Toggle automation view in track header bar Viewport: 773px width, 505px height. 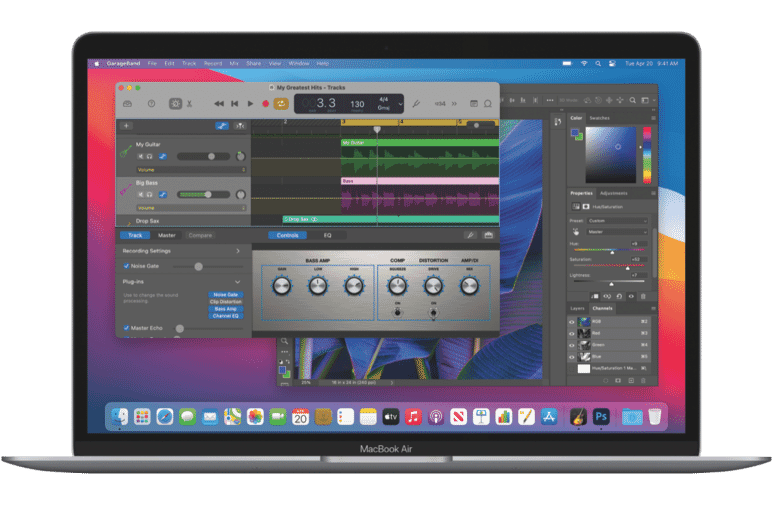pyautogui.click(x=222, y=126)
